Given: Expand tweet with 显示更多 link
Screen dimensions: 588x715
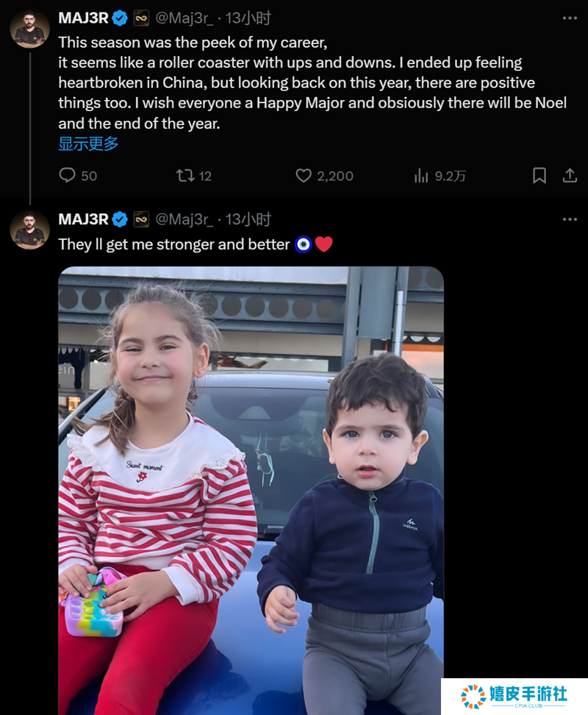Looking at the screenshot, I should (x=88, y=144).
